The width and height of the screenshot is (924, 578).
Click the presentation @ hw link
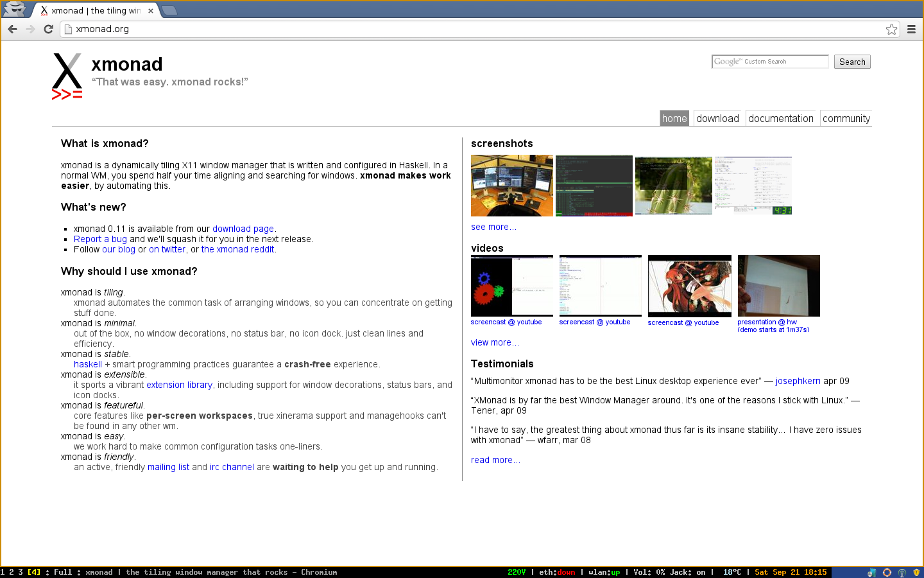click(x=773, y=326)
